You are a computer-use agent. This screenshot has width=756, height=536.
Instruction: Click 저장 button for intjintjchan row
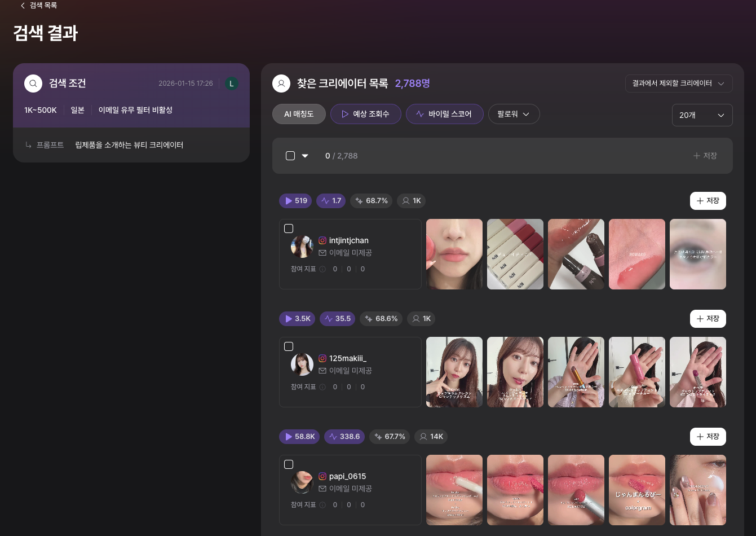coord(708,201)
